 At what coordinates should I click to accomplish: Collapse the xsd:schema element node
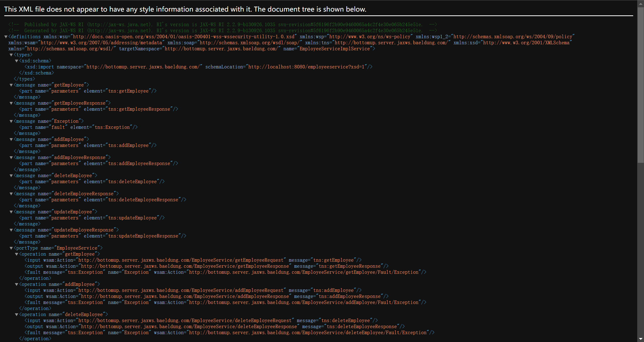pyautogui.click(x=17, y=61)
